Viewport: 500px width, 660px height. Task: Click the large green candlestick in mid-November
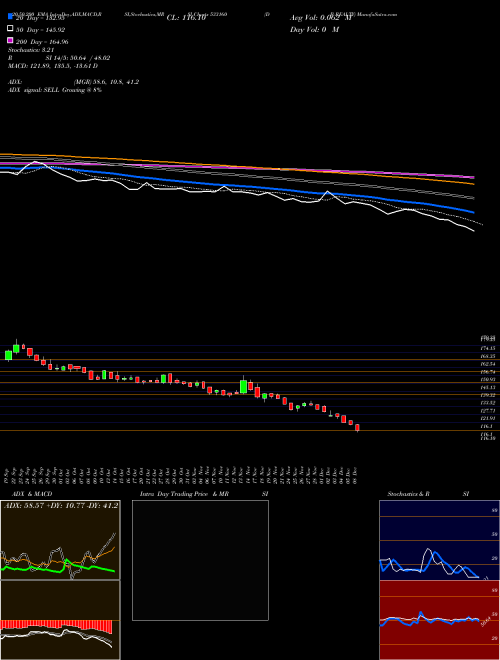point(243,386)
